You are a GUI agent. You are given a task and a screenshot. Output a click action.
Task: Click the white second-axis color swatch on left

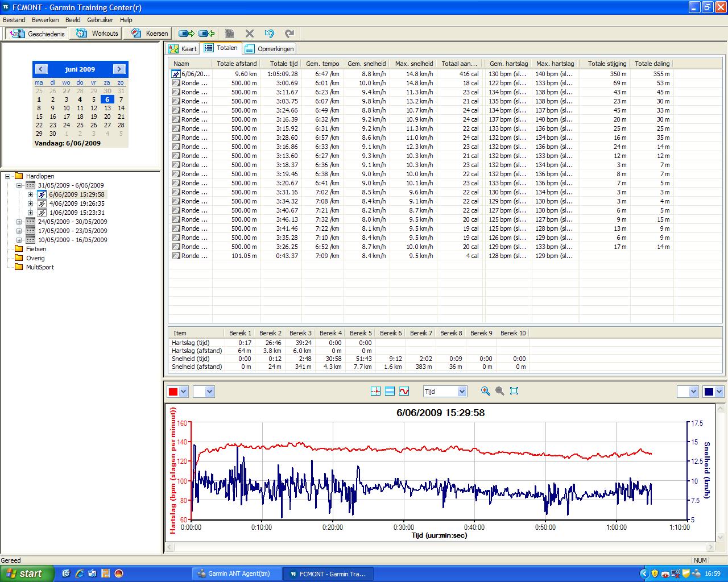tap(198, 392)
